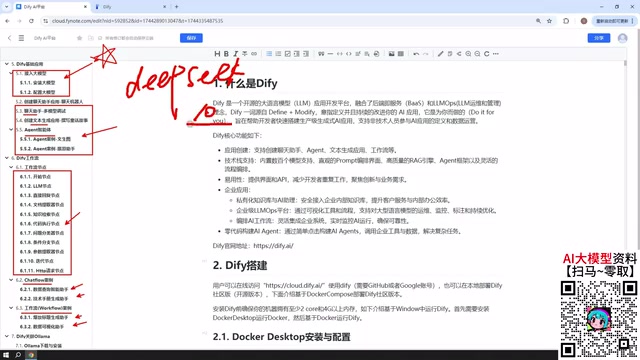The image size is (640, 360).
Task: Click the browser relaunch-to-update button
Action: 614,21
